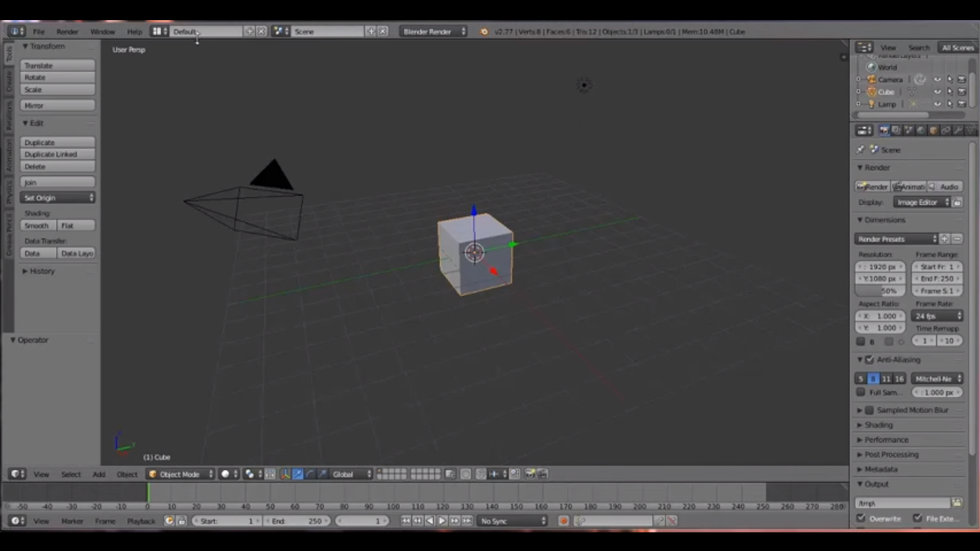
Task: Click the Constraints chain-link properties icon
Action: (x=946, y=130)
